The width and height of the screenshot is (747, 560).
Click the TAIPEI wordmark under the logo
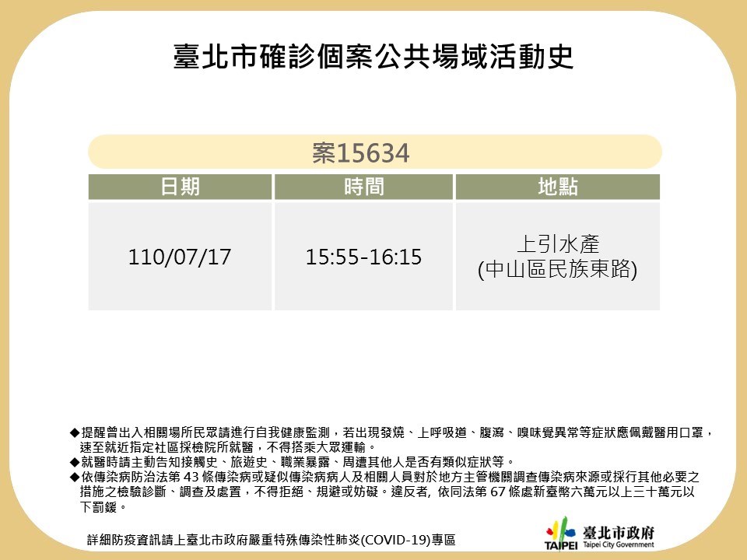[561, 546]
